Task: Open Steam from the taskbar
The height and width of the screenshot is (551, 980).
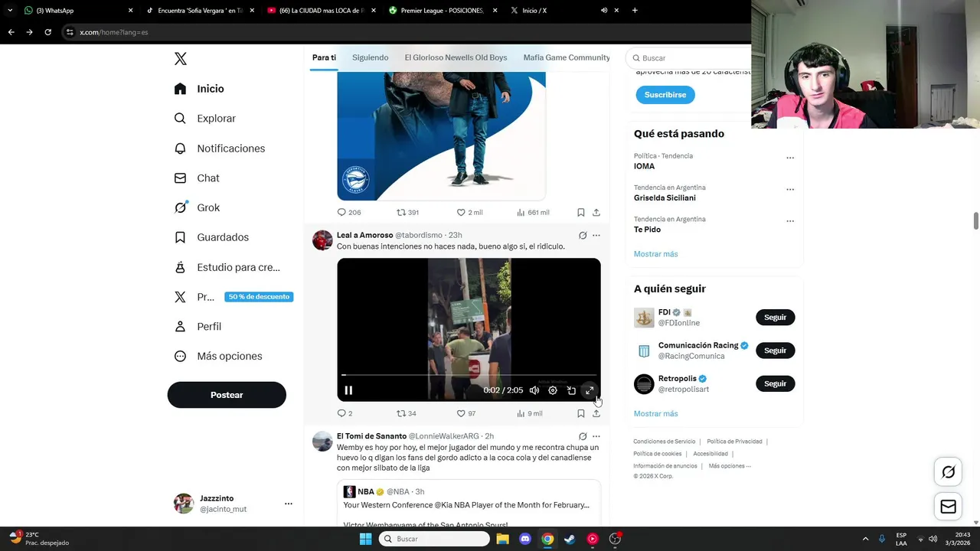Action: tap(570, 539)
